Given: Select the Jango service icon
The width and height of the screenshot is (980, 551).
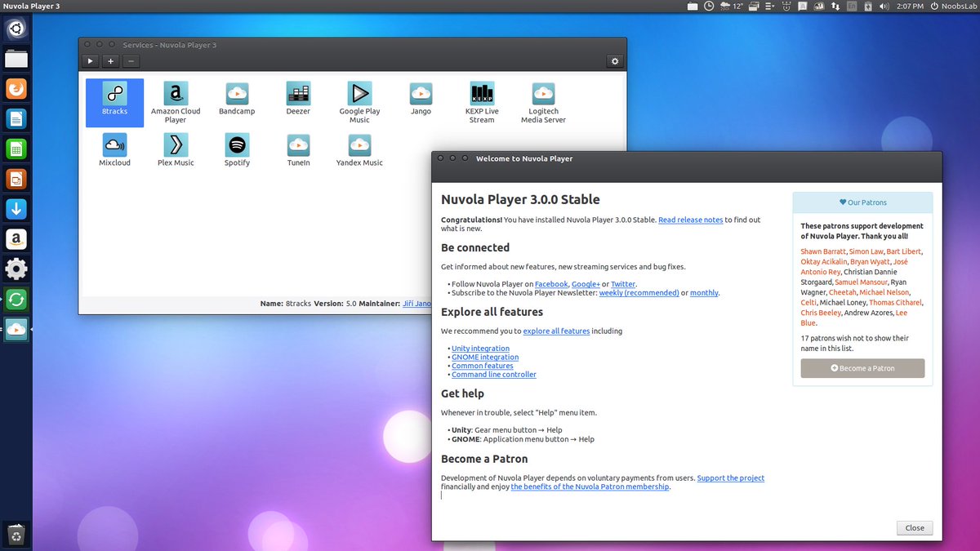Looking at the screenshot, I should (421, 100).
